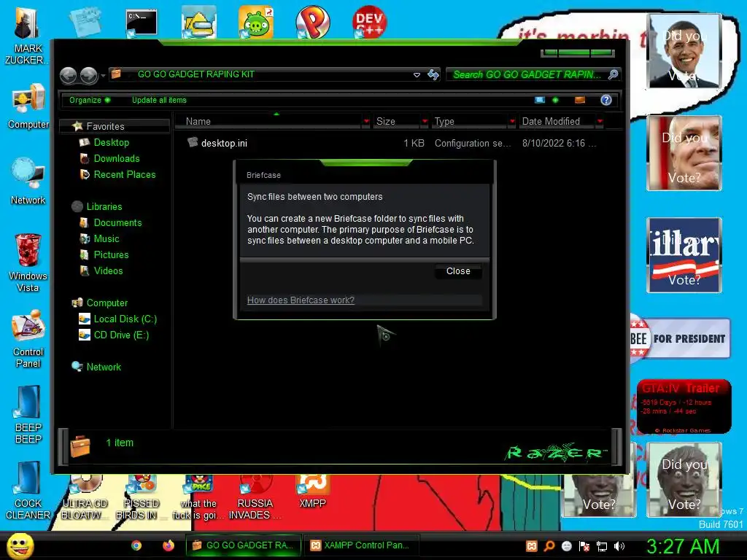This screenshot has width=747, height=560.
Task: Switch to GO GO GADGET RA... taskbar button
Action: point(244,545)
